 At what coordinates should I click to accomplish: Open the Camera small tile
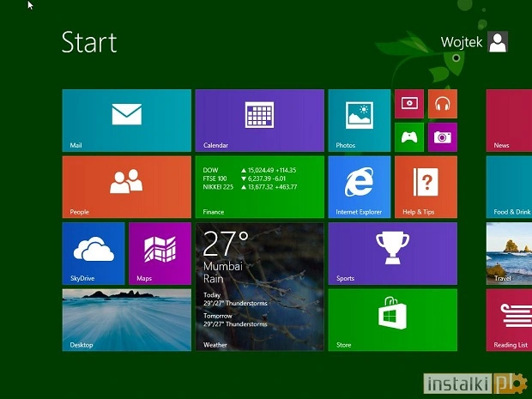443,137
